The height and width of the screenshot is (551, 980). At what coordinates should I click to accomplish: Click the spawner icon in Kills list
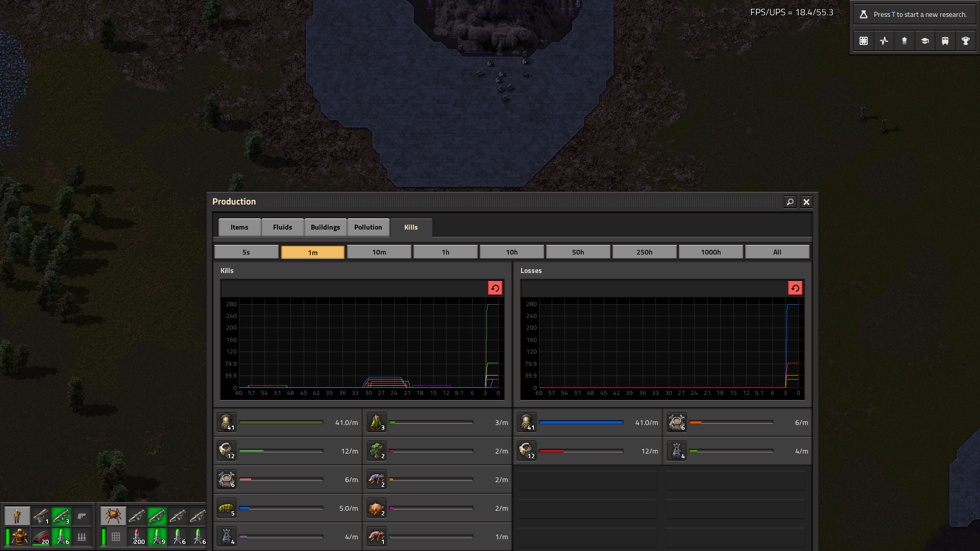click(377, 508)
